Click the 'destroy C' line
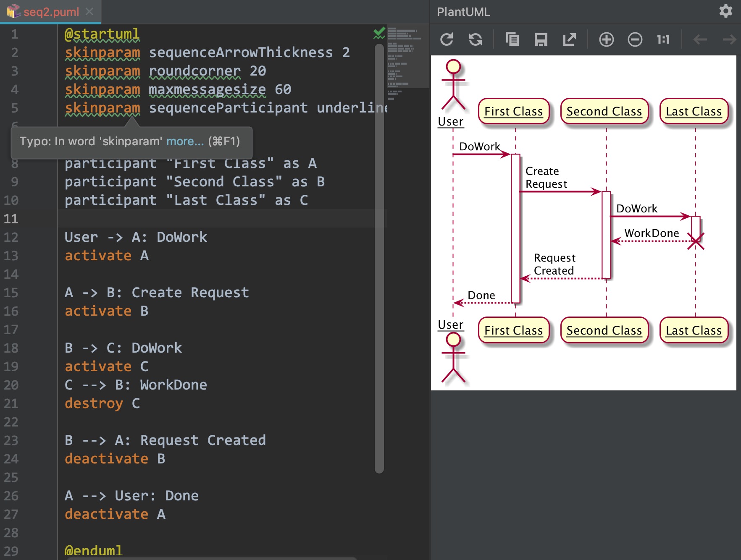 pos(102,403)
